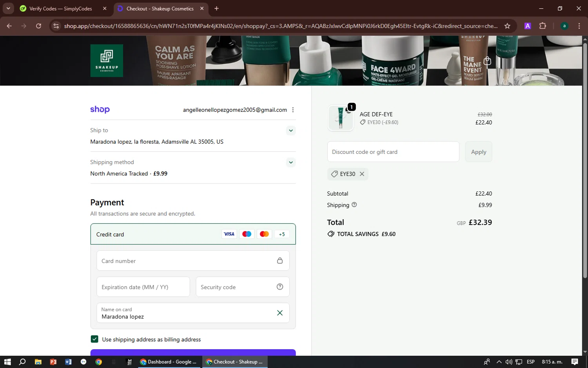This screenshot has height=368, width=588.
Task: Open the volume control in system tray
Action: point(509,362)
